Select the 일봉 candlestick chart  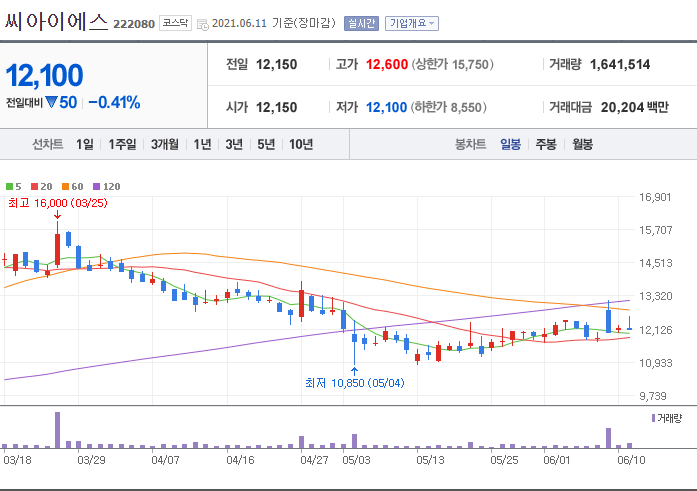click(510, 144)
